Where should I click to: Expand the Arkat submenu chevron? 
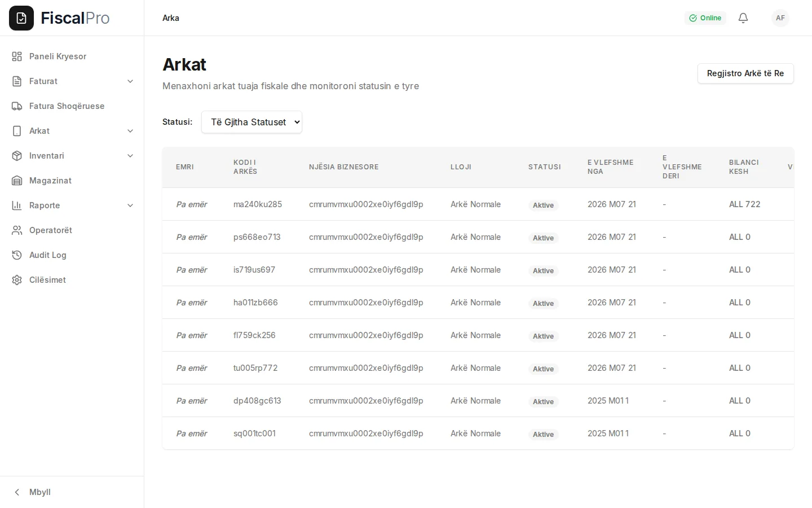click(130, 131)
